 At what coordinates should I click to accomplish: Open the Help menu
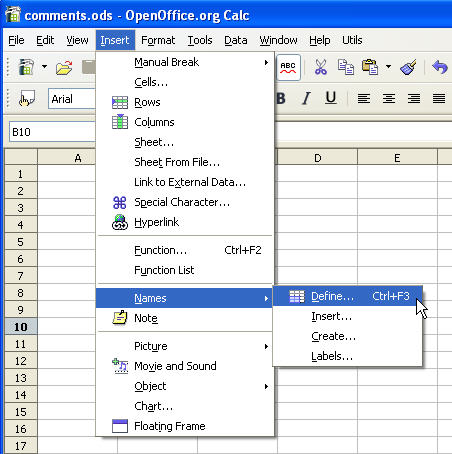pyautogui.click(x=320, y=40)
